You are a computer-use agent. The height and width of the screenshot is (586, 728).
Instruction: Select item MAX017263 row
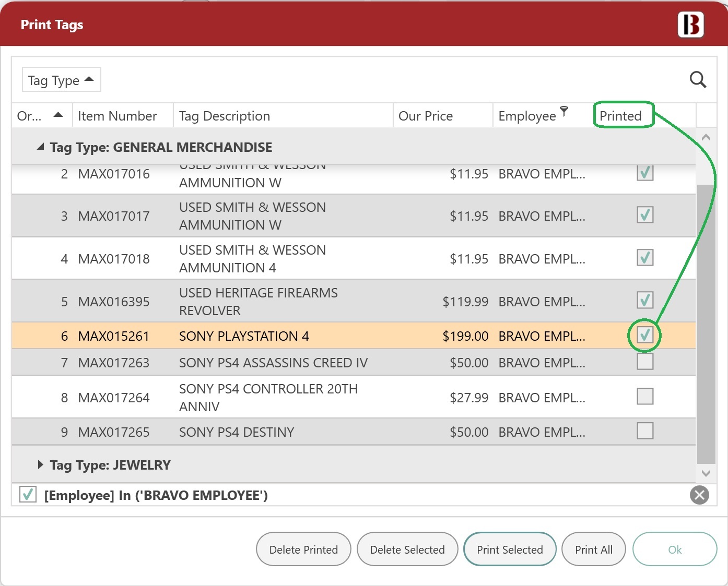354,363
